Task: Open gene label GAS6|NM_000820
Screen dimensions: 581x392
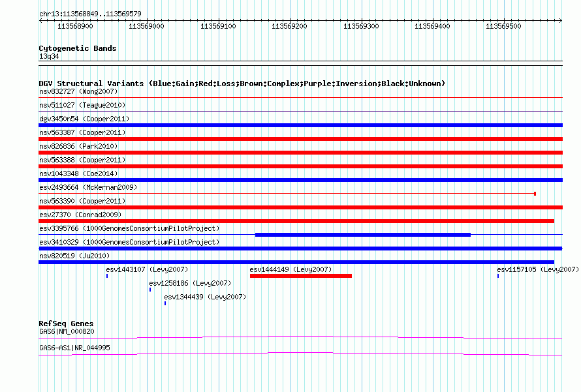Action: pos(67,331)
